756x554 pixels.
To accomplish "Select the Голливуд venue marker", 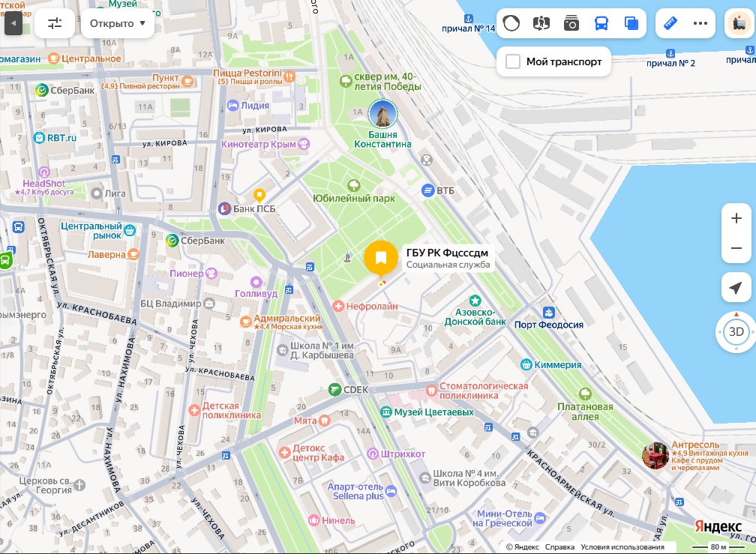I will pyautogui.click(x=256, y=282).
